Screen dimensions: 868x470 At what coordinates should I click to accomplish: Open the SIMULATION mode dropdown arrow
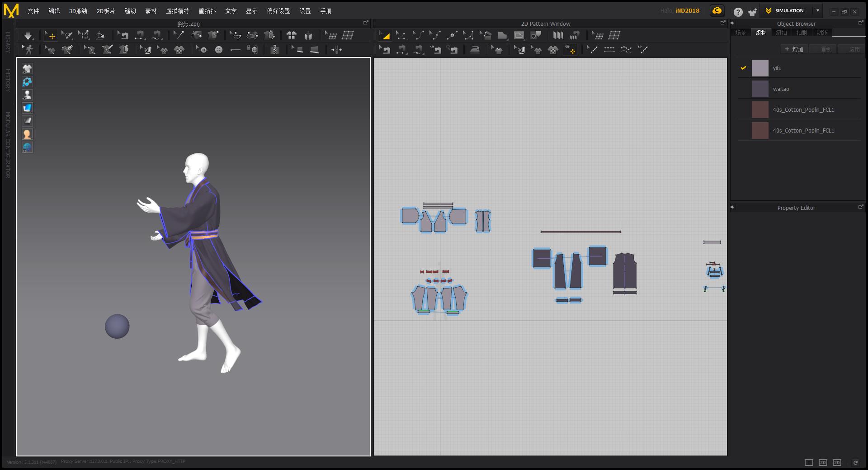click(x=818, y=11)
